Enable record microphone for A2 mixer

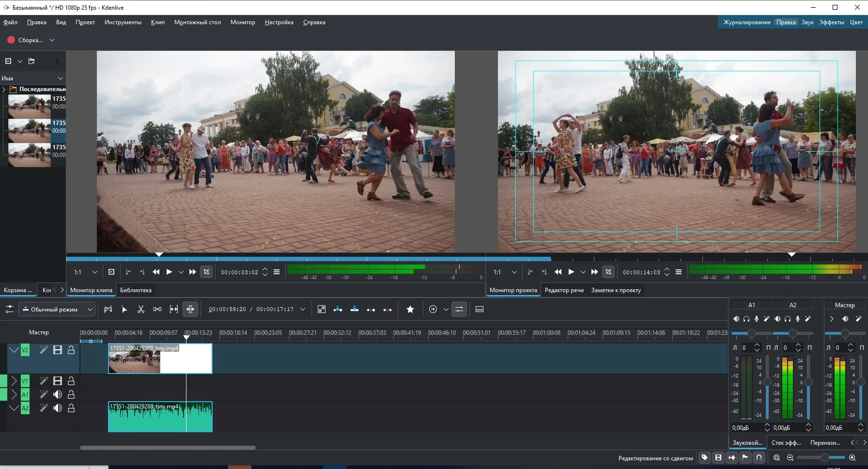[x=798, y=319]
